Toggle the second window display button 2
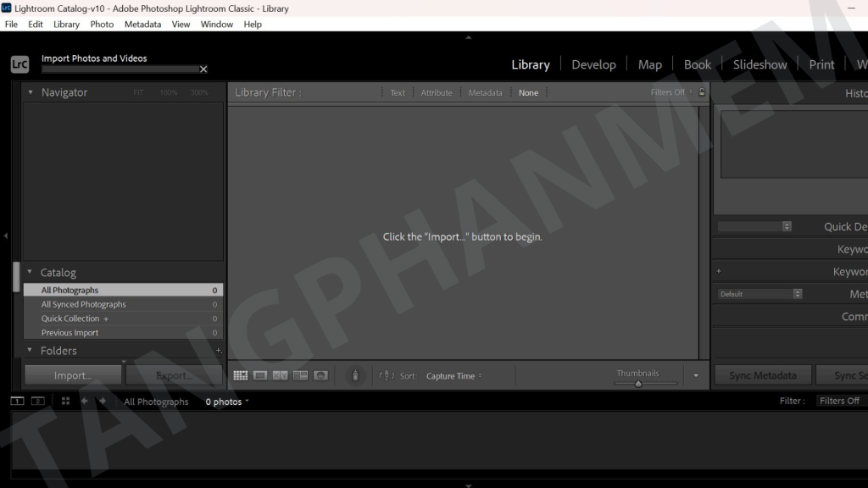 click(x=37, y=402)
